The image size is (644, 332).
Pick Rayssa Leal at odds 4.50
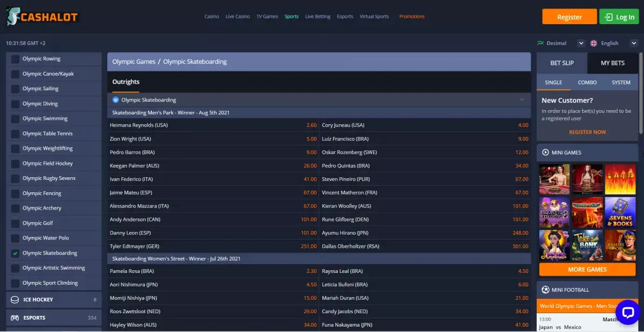[425, 271]
